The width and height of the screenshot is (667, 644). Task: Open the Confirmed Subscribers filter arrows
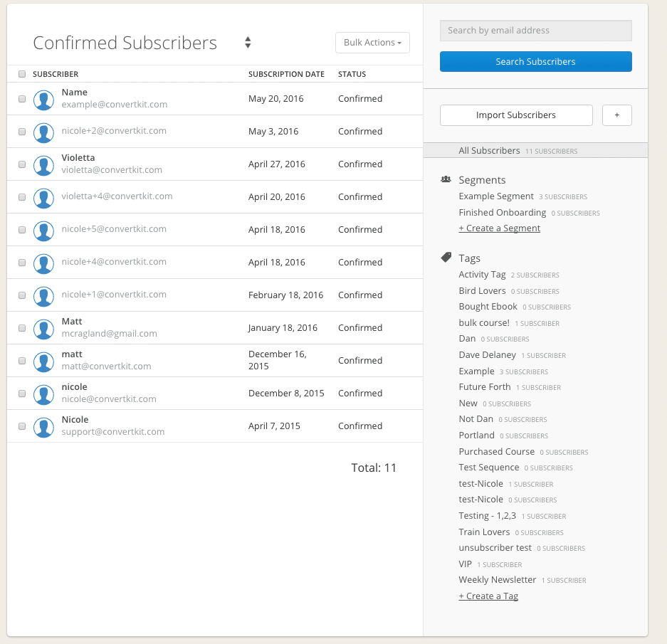[x=248, y=42]
